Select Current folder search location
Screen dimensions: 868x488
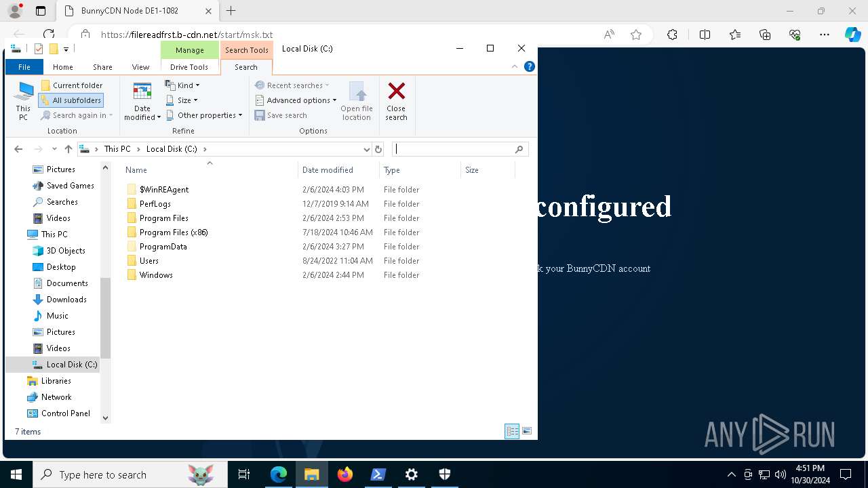click(x=71, y=85)
